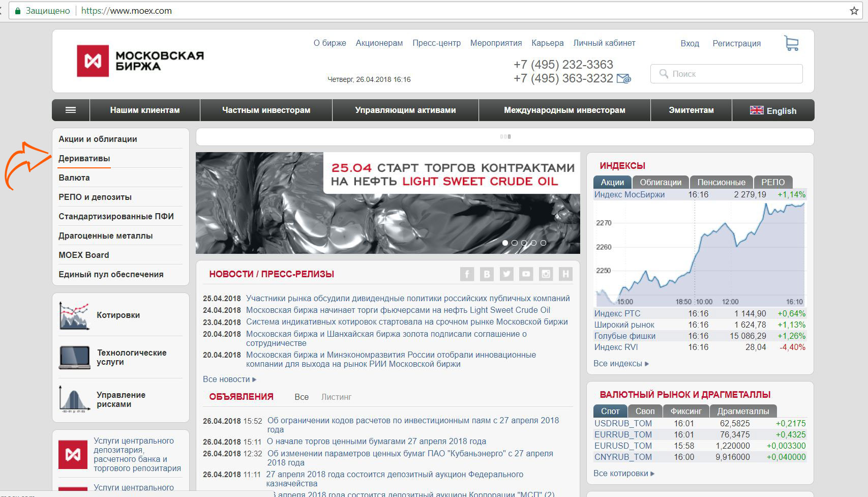
Task: Open Индекс РТС in indices list
Action: (x=617, y=313)
